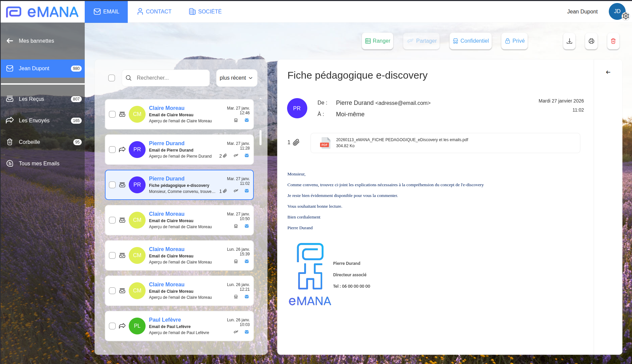Delete the email using the trash icon
632x364 pixels.
point(613,41)
